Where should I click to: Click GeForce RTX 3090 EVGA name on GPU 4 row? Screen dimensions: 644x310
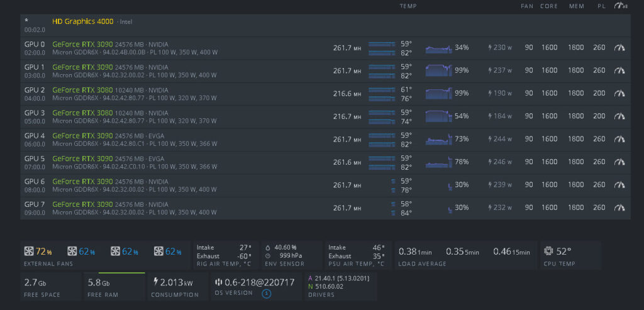(x=82, y=135)
